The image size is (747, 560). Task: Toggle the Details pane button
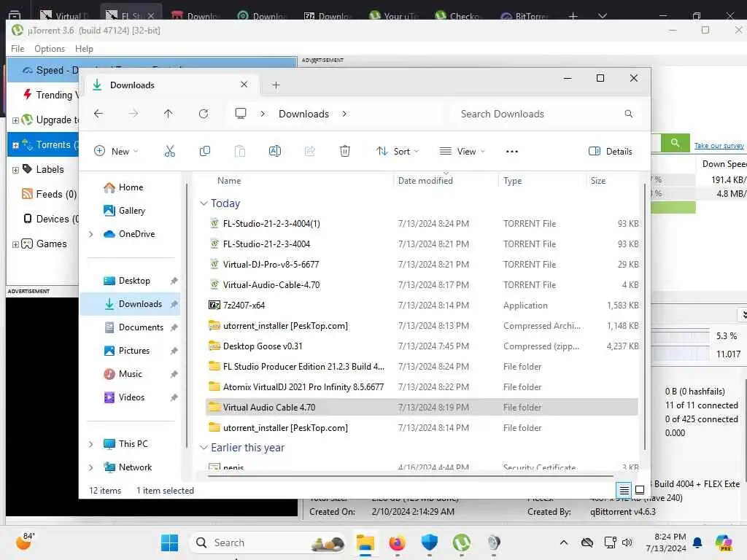coord(611,152)
